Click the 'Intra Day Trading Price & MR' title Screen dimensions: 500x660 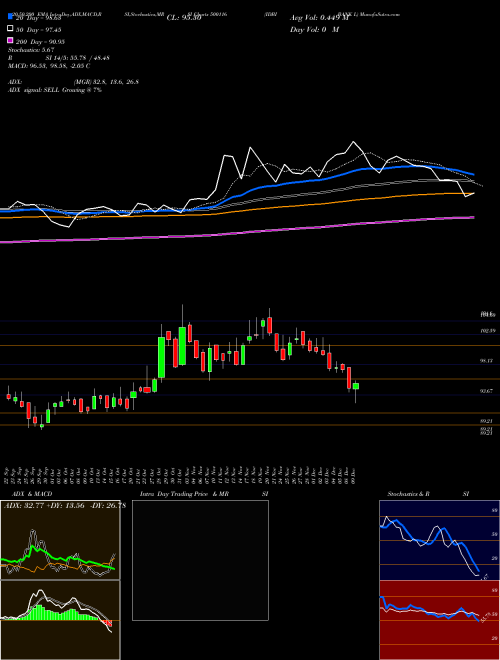[x=184, y=494]
